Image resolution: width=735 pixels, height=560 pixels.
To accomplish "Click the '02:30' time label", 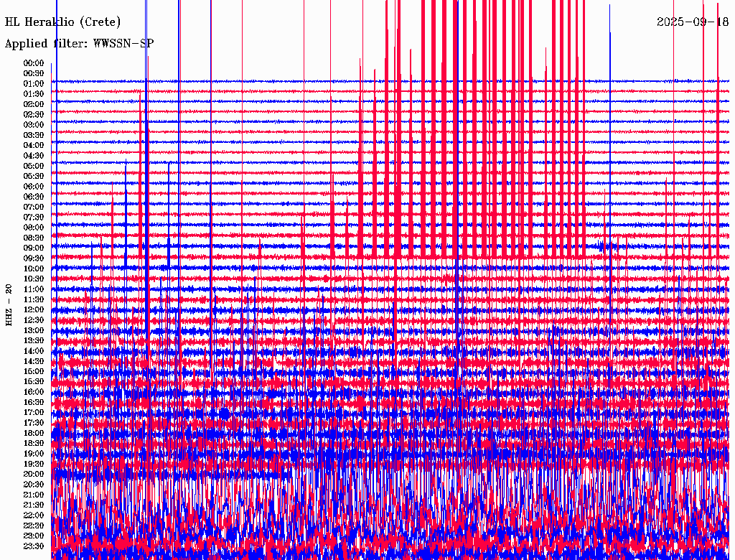I will coord(34,114).
